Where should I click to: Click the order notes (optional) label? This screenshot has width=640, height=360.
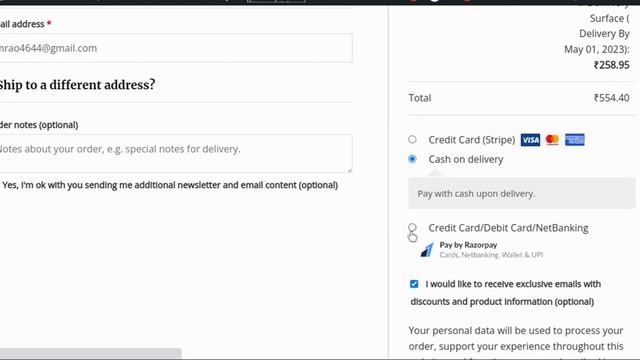click(x=39, y=125)
